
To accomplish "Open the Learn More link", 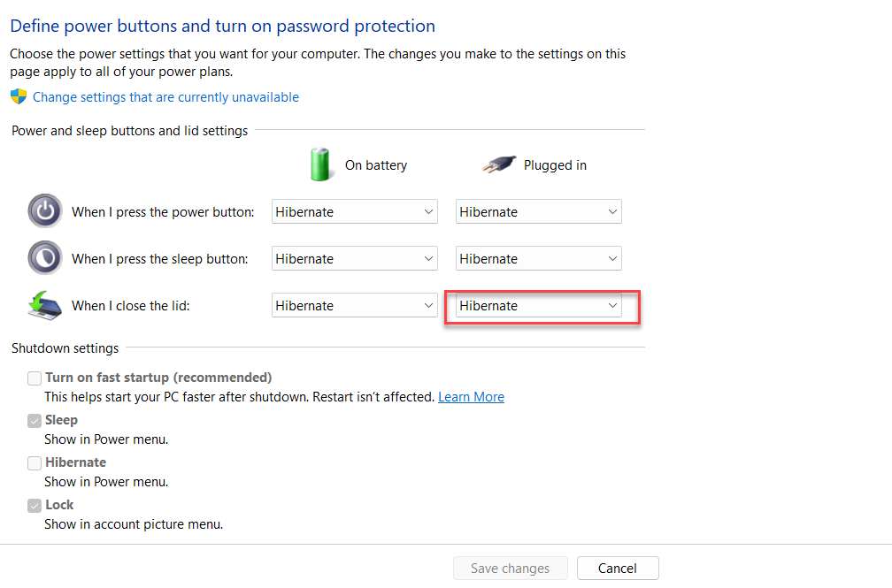I will (x=471, y=397).
